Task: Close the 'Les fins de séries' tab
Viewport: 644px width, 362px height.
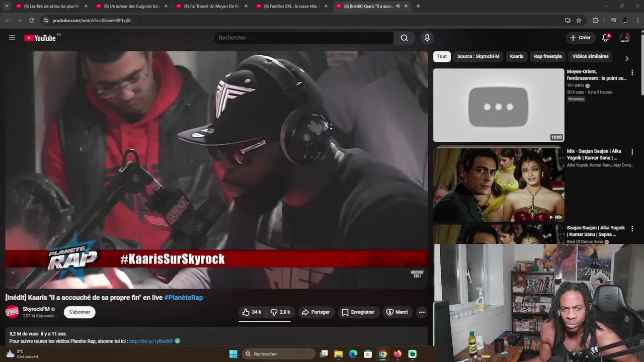Action: (86, 6)
